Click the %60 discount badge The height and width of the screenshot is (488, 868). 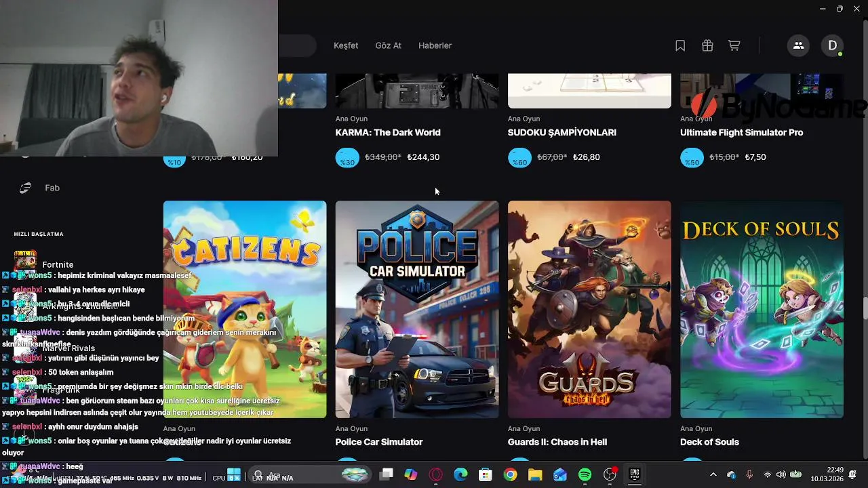[519, 157]
